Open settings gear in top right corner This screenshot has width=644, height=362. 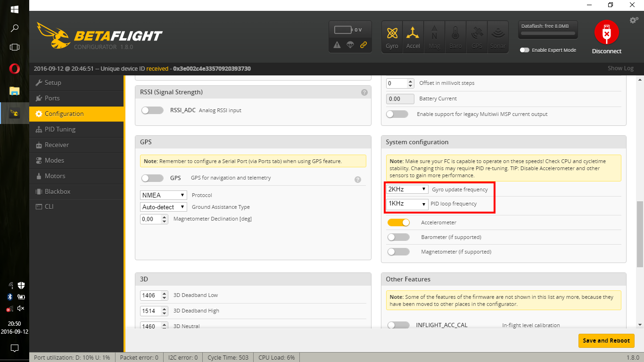pyautogui.click(x=634, y=20)
